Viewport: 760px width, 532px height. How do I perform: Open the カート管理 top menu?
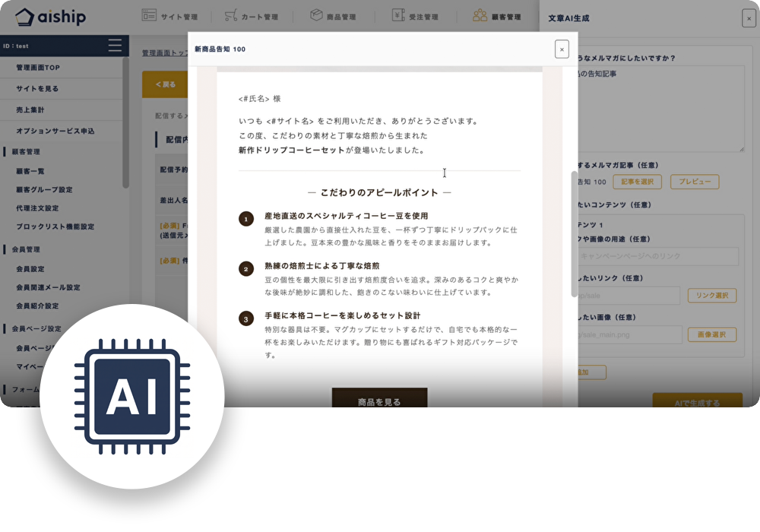(252, 17)
